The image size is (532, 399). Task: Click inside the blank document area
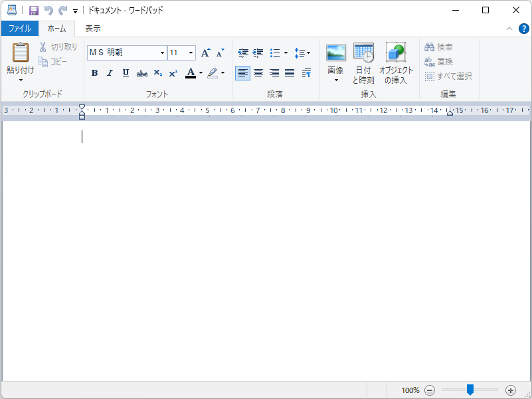click(266, 251)
